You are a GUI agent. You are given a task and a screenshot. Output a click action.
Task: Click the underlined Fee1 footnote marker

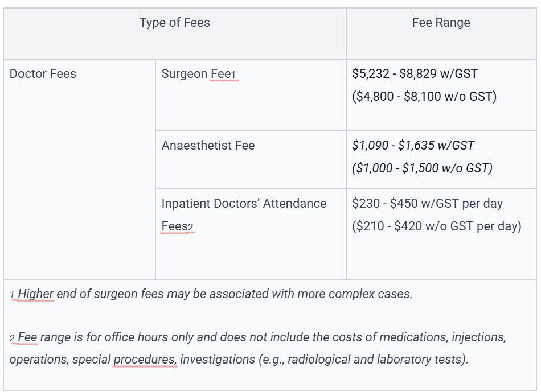[223, 74]
